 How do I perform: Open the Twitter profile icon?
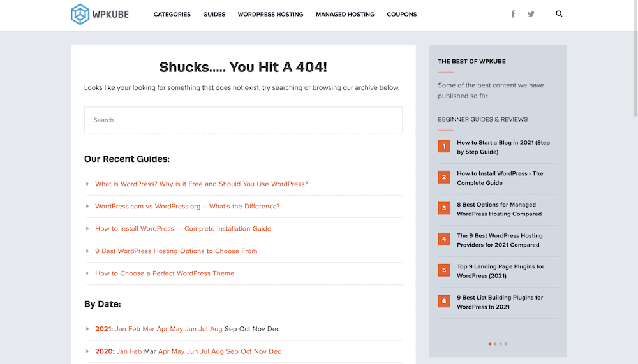(x=531, y=14)
